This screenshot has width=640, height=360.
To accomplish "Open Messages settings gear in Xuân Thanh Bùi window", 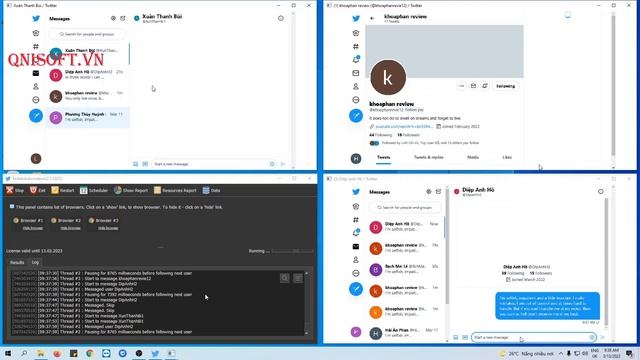I will 113,18.
